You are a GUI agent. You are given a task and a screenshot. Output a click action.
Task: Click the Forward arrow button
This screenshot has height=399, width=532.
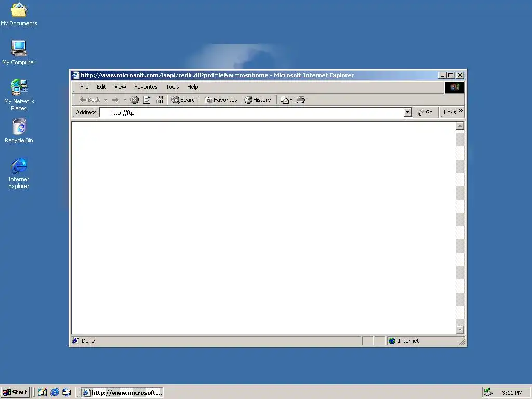coord(115,100)
